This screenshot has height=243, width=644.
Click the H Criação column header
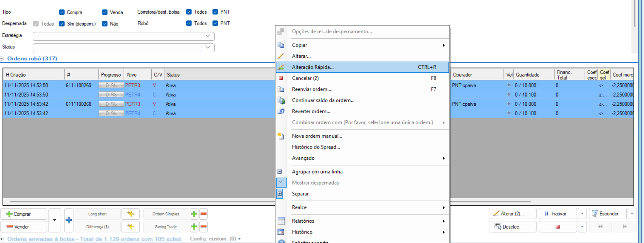[x=33, y=75]
